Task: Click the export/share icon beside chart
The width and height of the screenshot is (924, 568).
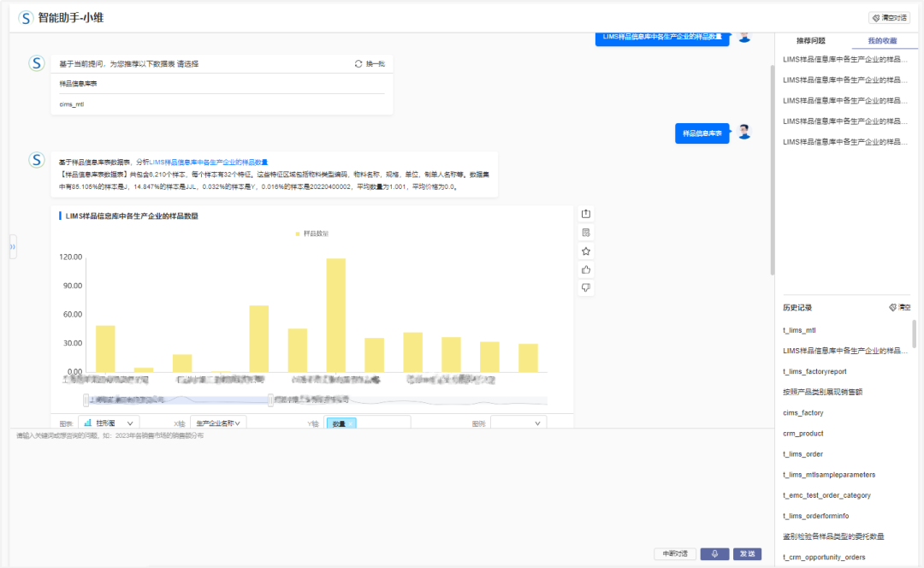Action: coord(586,214)
